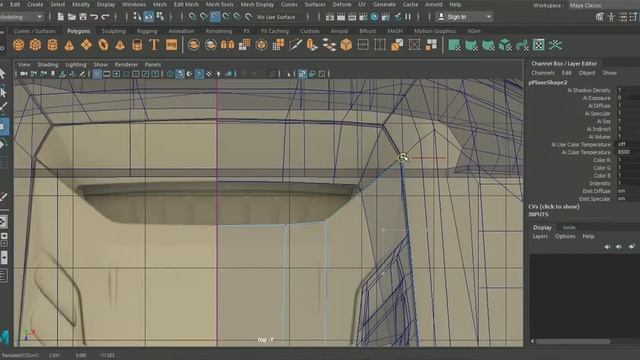Toggle Snap to grids magnet
The width and height of the screenshot is (640, 360).
coord(192,17)
